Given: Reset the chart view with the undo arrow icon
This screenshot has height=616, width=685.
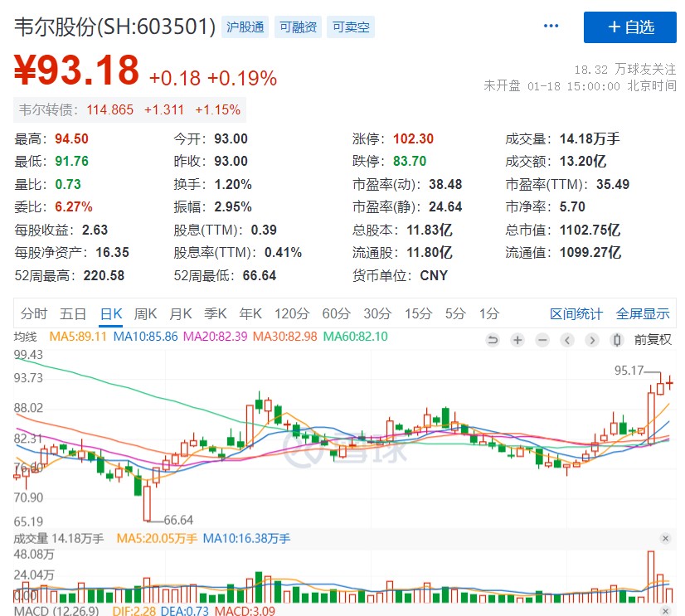Looking at the screenshot, I should tap(493, 340).
